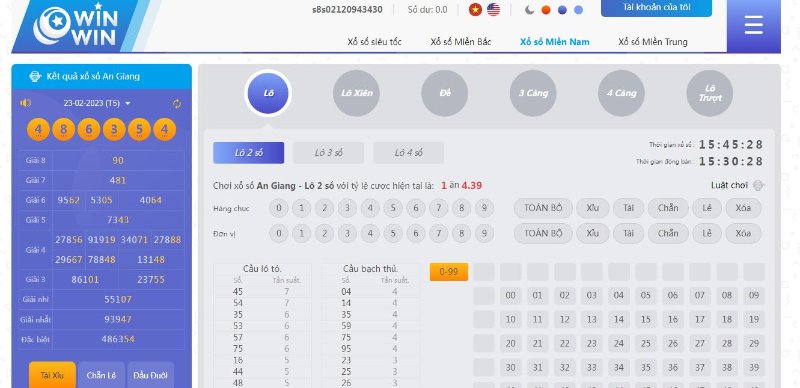
Task: Click Chẵn in Đơn vị row
Action: pyautogui.click(x=668, y=233)
